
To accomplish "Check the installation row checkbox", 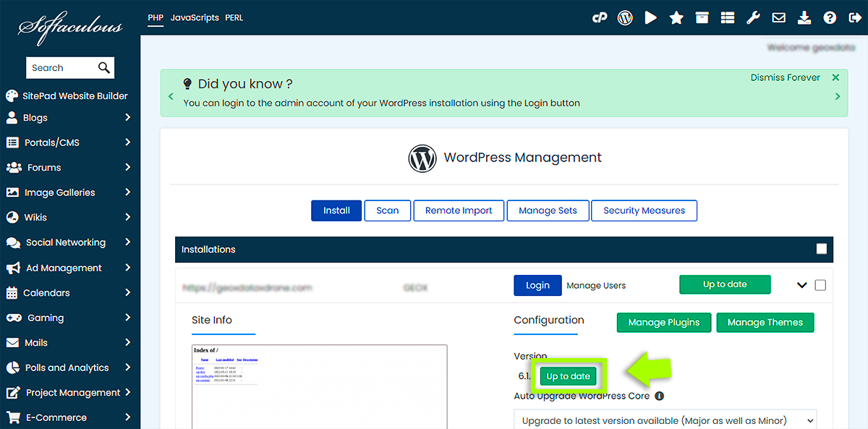I will click(x=820, y=285).
